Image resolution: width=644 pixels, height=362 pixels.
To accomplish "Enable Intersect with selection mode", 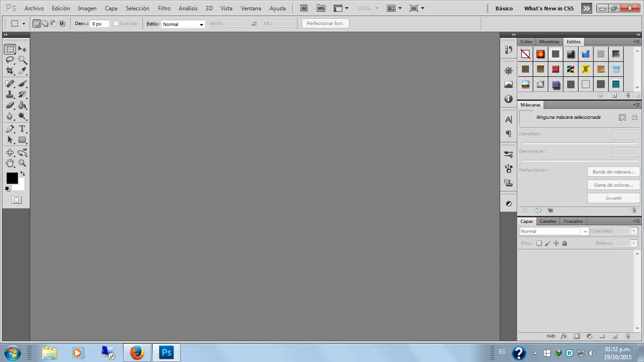I will 62,24.
